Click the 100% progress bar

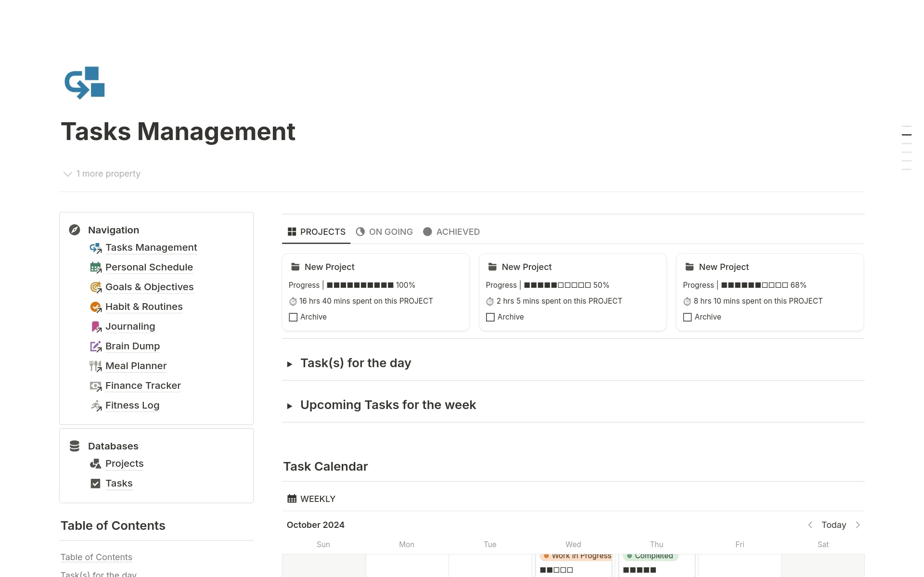[360, 285]
